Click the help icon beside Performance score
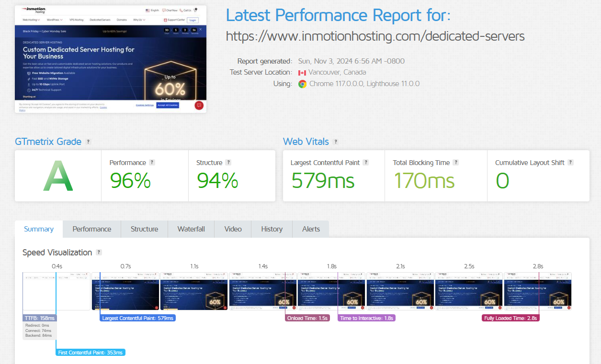The width and height of the screenshot is (601, 364). [x=152, y=163]
